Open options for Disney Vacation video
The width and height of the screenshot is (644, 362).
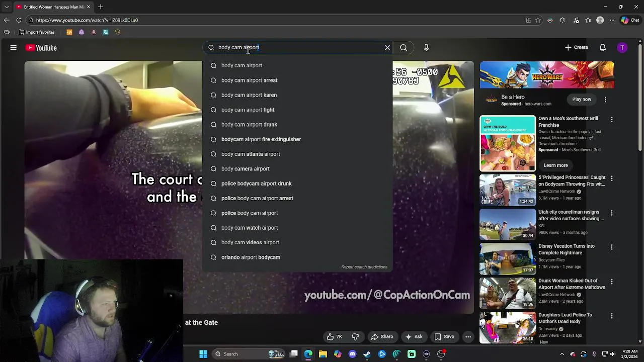pos(612,247)
